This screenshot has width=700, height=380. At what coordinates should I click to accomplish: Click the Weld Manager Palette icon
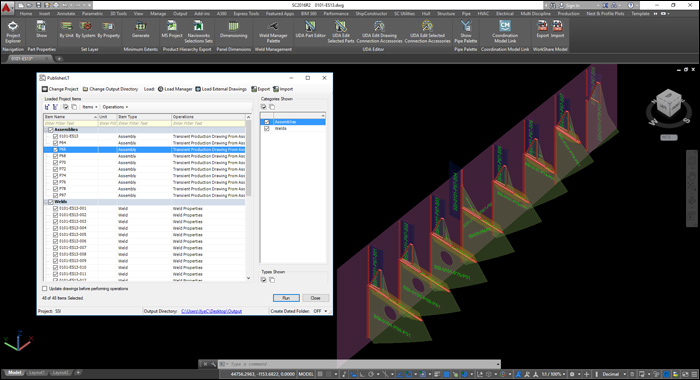(x=273, y=31)
